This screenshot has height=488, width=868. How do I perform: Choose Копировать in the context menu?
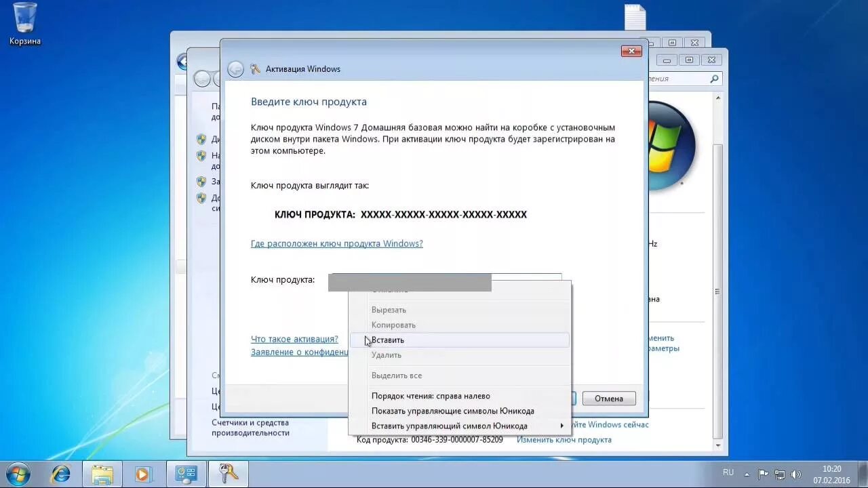460,325
